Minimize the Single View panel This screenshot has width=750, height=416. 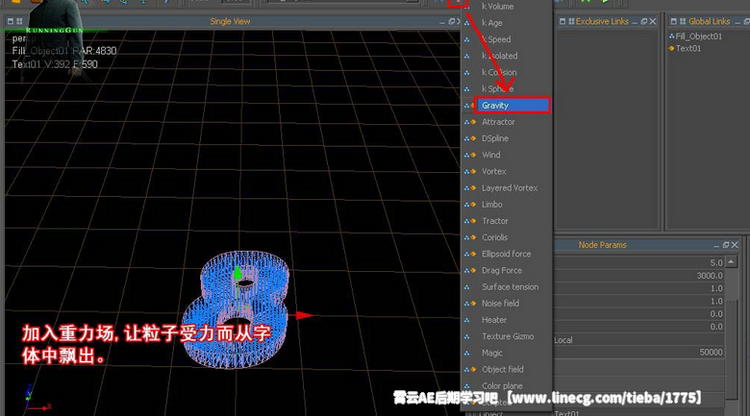442,22
